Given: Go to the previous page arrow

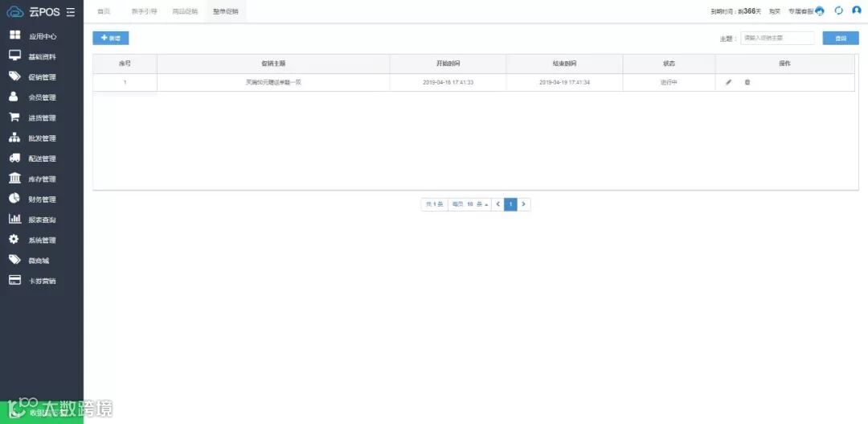Looking at the screenshot, I should click(x=497, y=204).
